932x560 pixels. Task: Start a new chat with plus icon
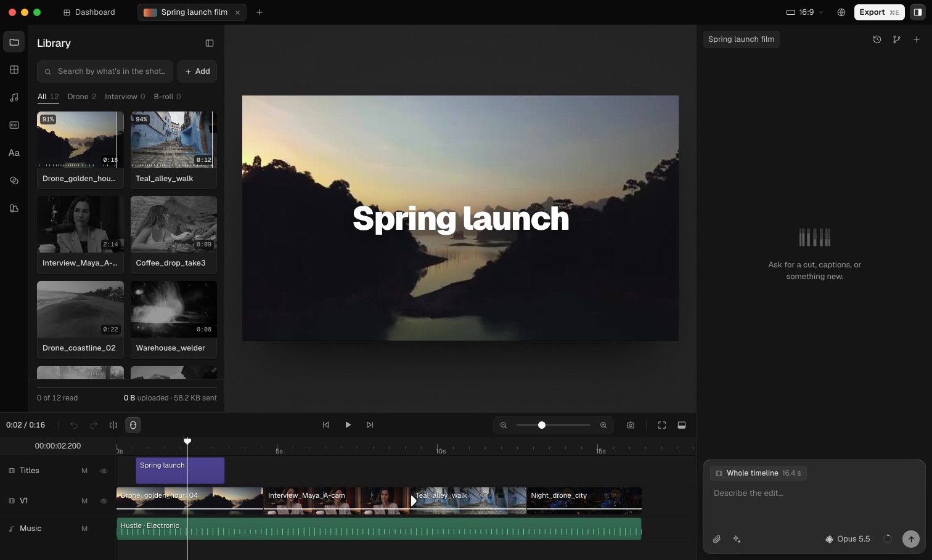(x=917, y=39)
